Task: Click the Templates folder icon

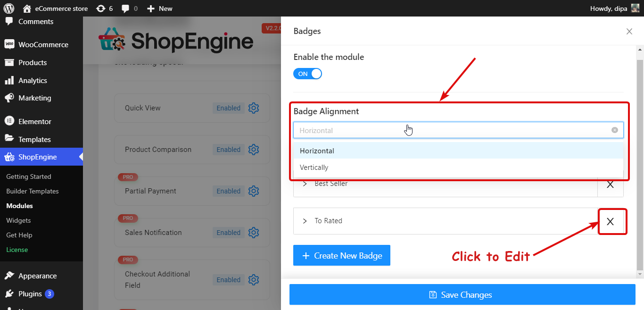Action: click(x=9, y=139)
